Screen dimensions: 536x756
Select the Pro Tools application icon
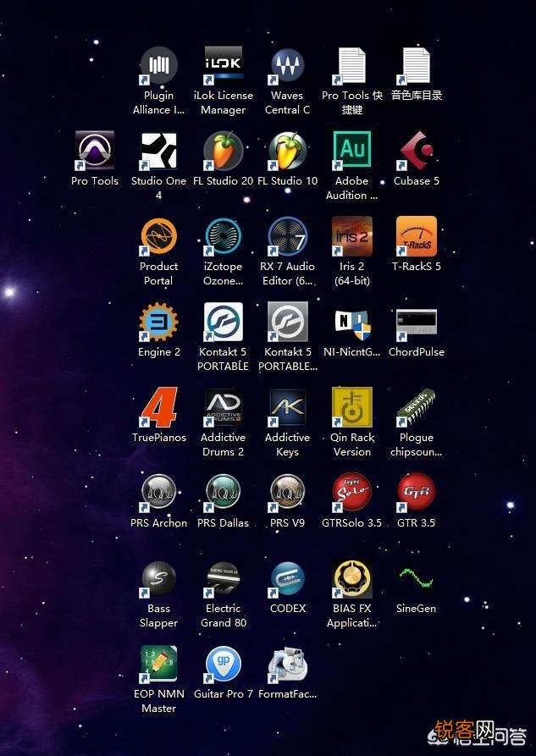click(95, 151)
